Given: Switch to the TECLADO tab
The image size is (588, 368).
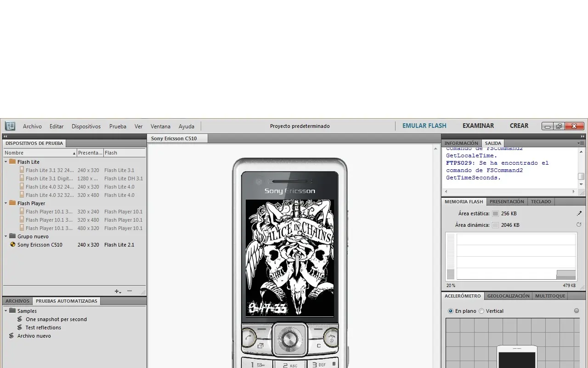Looking at the screenshot, I should coord(541,201).
